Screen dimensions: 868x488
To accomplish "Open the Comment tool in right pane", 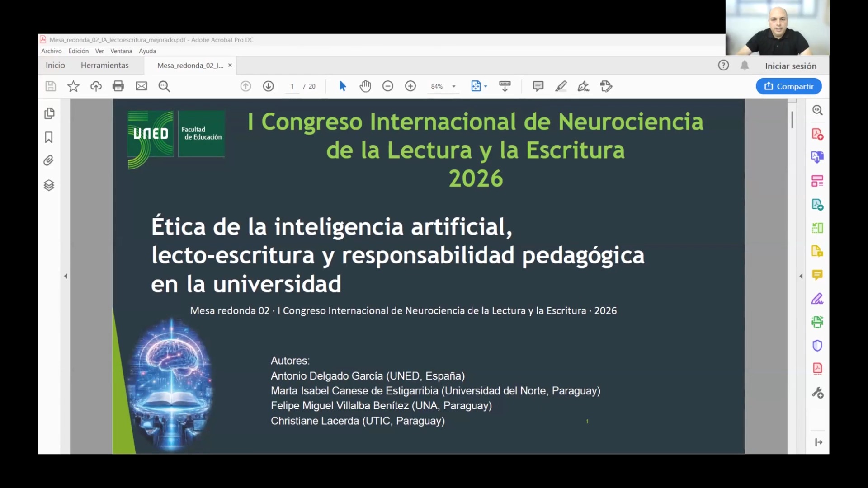I will coord(817,275).
